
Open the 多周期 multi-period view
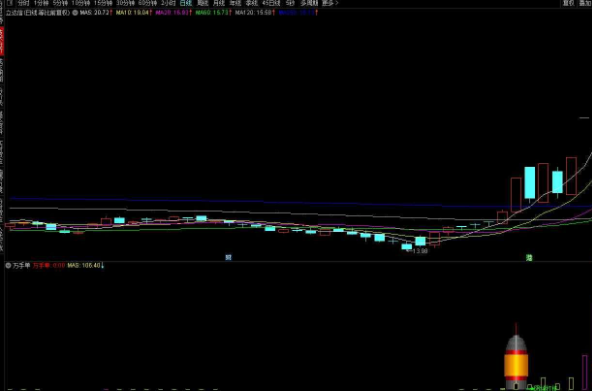coord(309,3)
